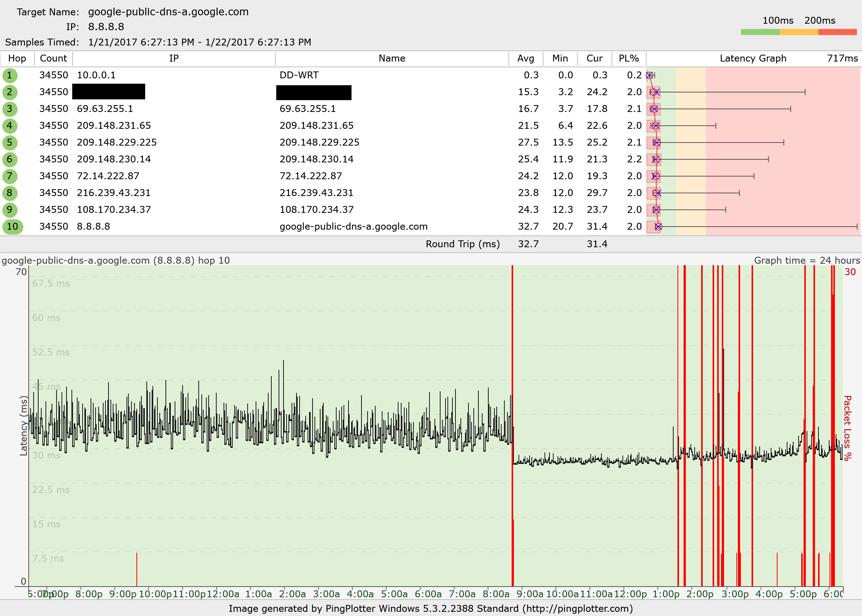Sort by the IP column header

pyautogui.click(x=174, y=58)
